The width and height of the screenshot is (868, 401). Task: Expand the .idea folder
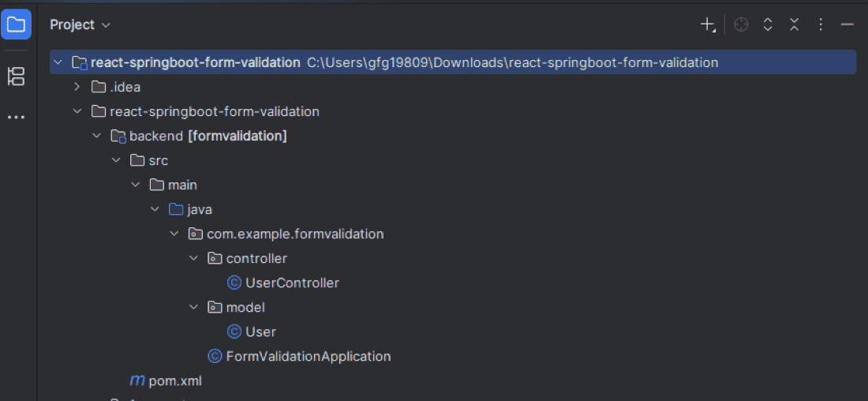click(x=77, y=87)
